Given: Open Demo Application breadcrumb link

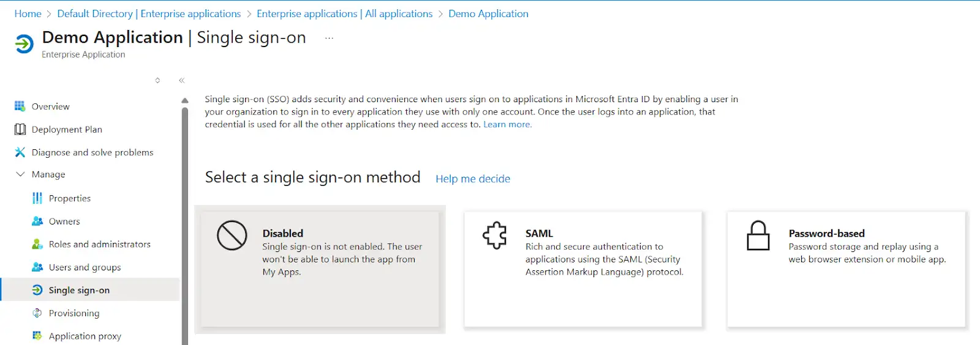Looking at the screenshot, I should click(x=488, y=13).
